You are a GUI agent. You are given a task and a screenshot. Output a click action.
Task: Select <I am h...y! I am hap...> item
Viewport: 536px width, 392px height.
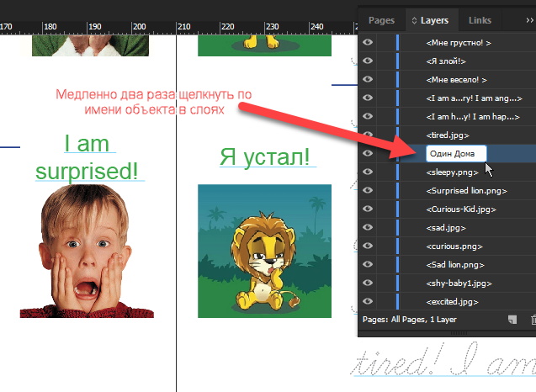tap(472, 117)
